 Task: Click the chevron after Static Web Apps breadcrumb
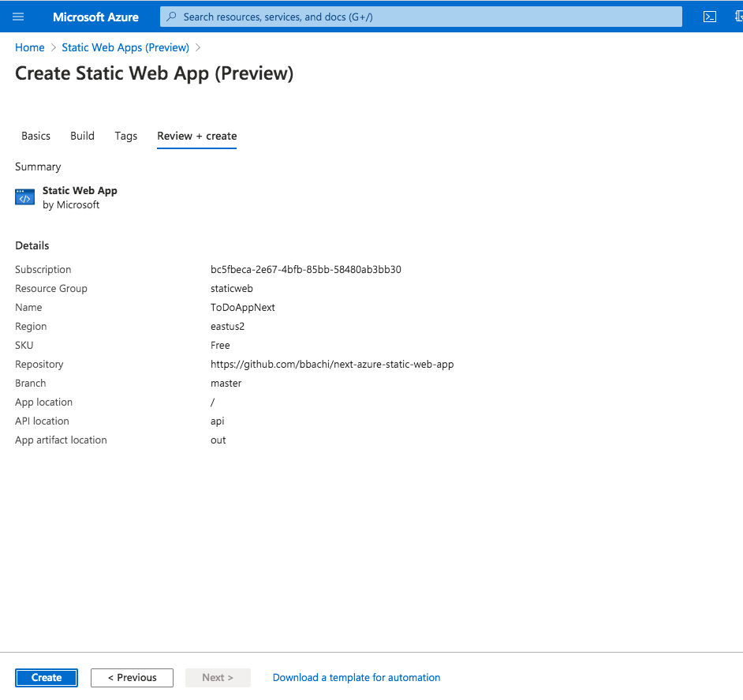tap(198, 47)
